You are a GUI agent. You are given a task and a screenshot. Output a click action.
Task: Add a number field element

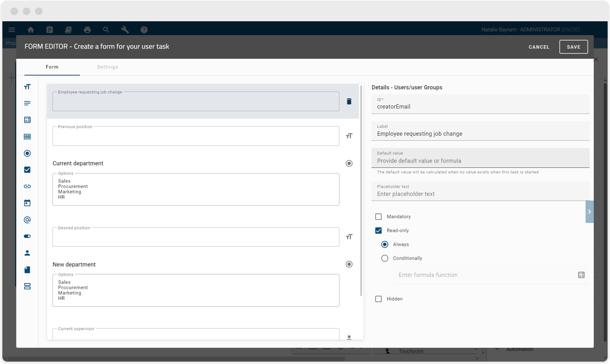27,137
